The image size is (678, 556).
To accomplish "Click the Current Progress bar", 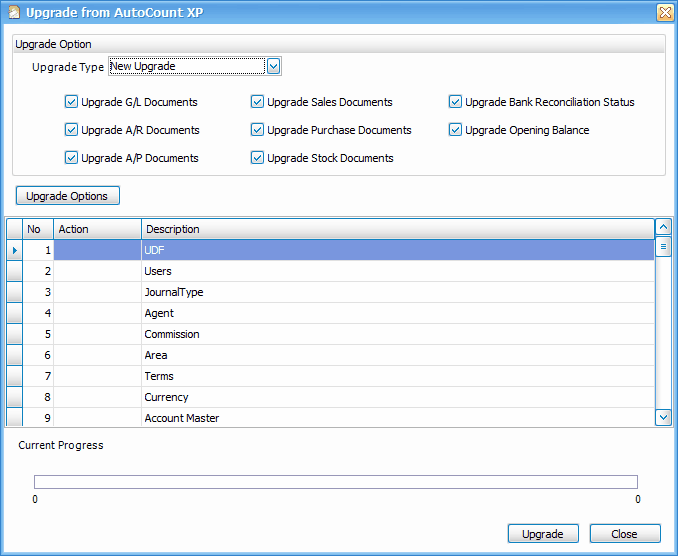I will [336, 482].
